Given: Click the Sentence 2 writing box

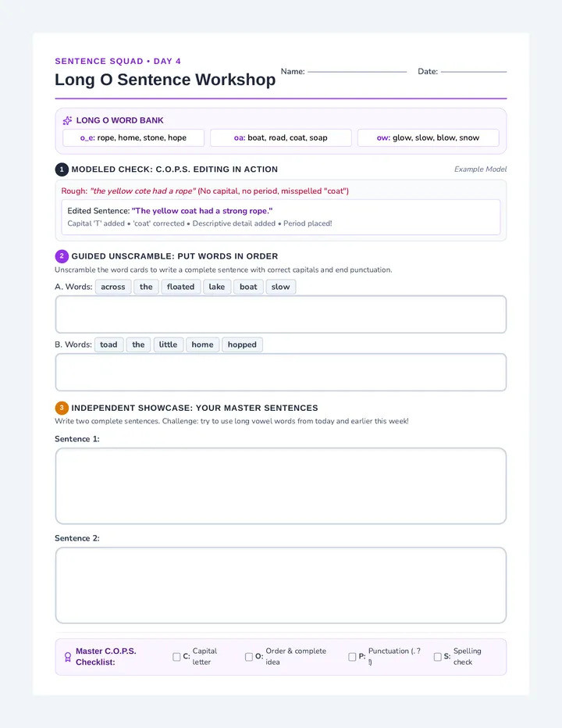Looking at the screenshot, I should tap(281, 586).
